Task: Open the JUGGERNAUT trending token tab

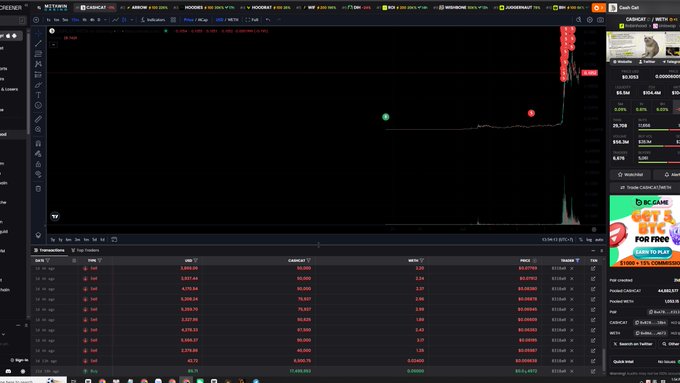Action: tap(520, 7)
